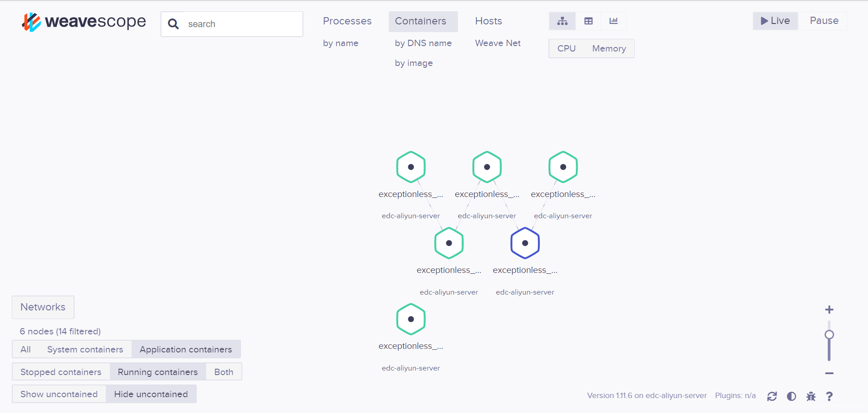The height and width of the screenshot is (413, 868).
Task: Zoom in with the plus icon
Action: click(x=829, y=310)
